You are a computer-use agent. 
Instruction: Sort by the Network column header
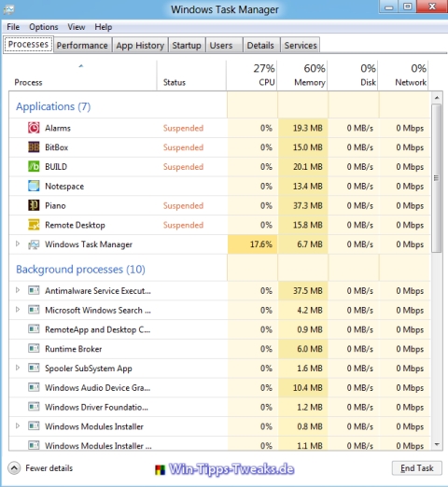(x=403, y=76)
